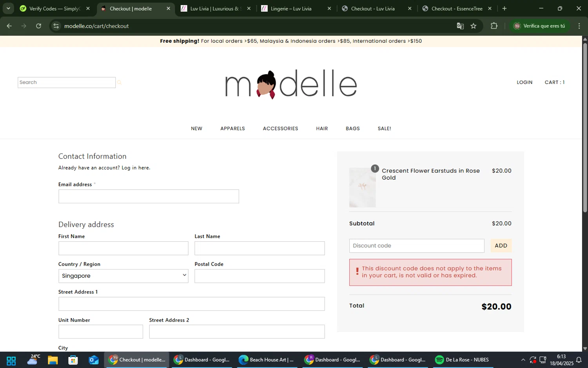The width and height of the screenshot is (588, 368).
Task: Focus the First Name field
Action: click(123, 248)
